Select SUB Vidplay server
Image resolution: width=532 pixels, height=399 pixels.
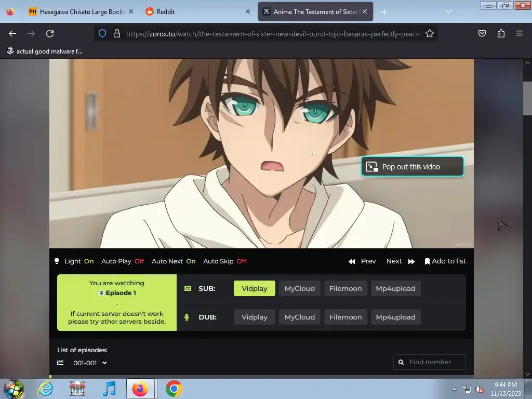point(255,288)
